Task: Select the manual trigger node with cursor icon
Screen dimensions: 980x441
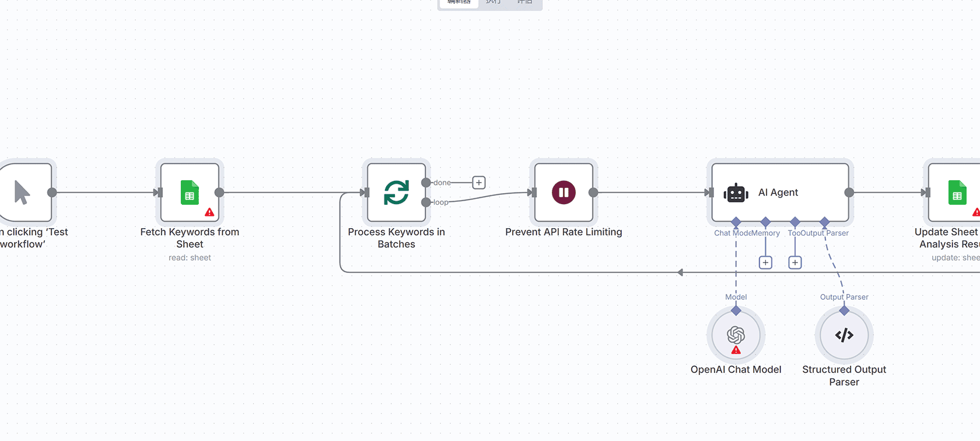Action: coord(23,192)
